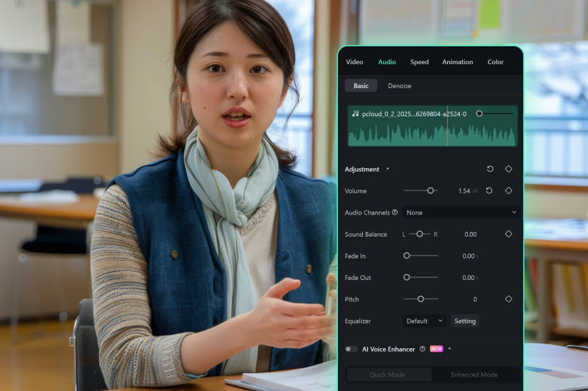Click the Adjustment reset icon
Image resolution: width=588 pixels, height=391 pixels.
[x=490, y=169]
